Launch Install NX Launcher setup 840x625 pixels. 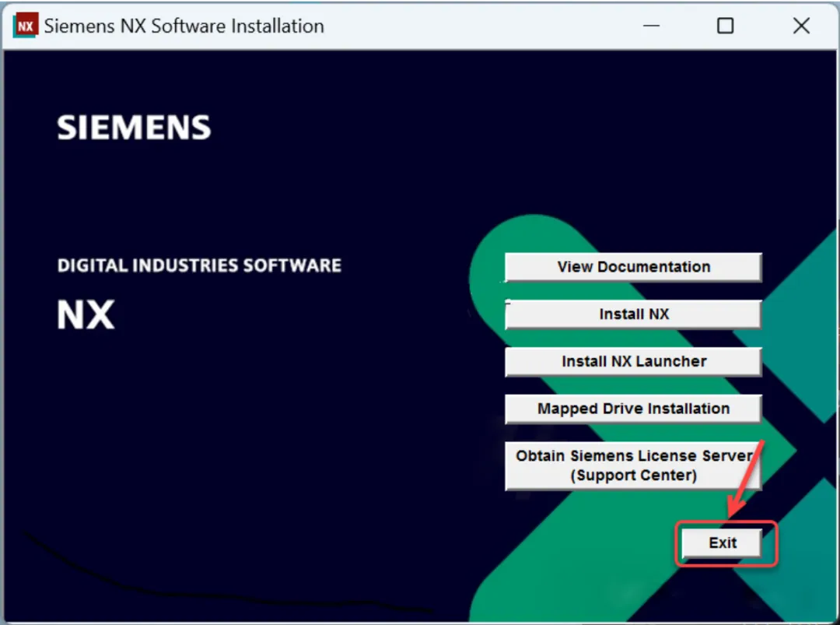tap(632, 361)
